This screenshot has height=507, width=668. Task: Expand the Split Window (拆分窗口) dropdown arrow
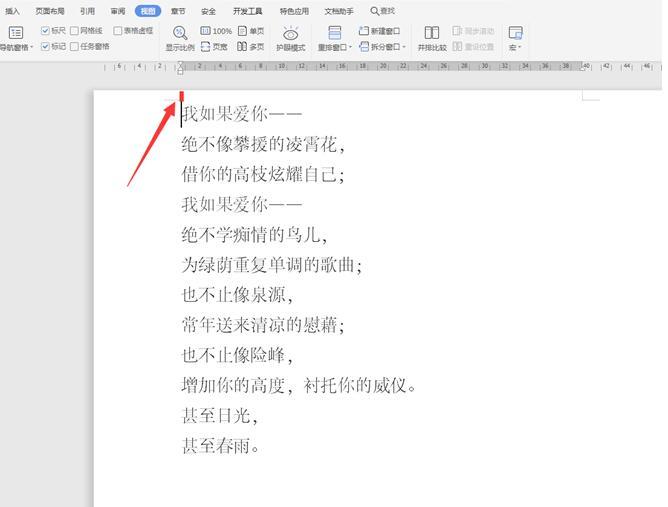tap(404, 47)
